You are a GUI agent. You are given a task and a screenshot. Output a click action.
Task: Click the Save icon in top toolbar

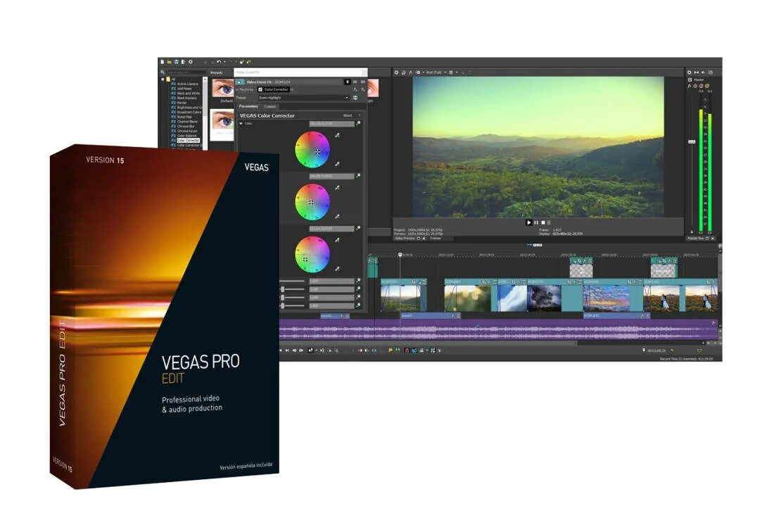(176, 62)
